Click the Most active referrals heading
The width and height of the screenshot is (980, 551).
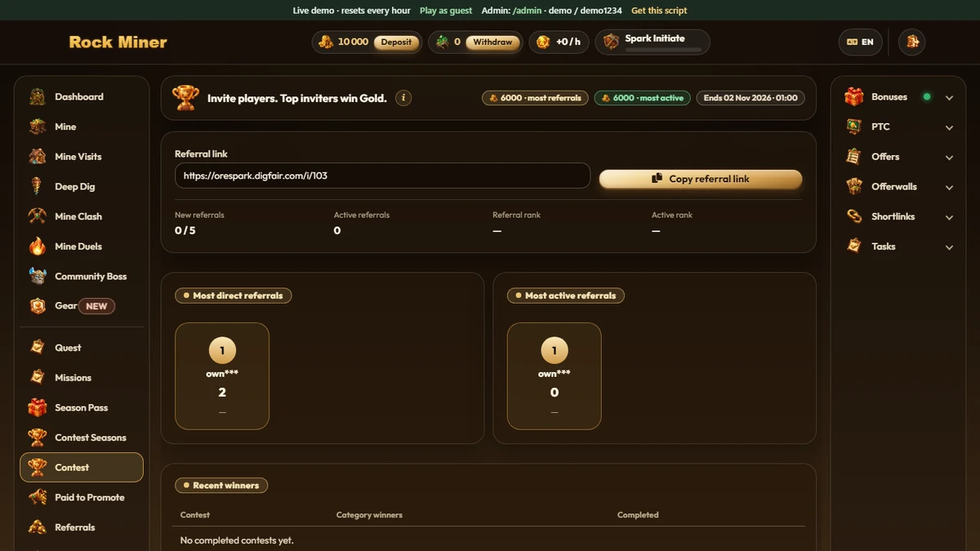pyautogui.click(x=566, y=295)
